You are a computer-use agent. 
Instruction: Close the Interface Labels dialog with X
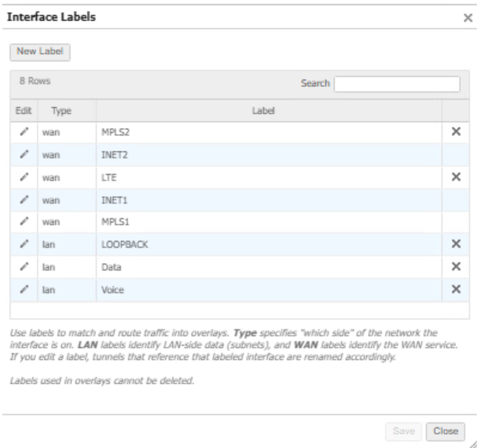(468, 18)
